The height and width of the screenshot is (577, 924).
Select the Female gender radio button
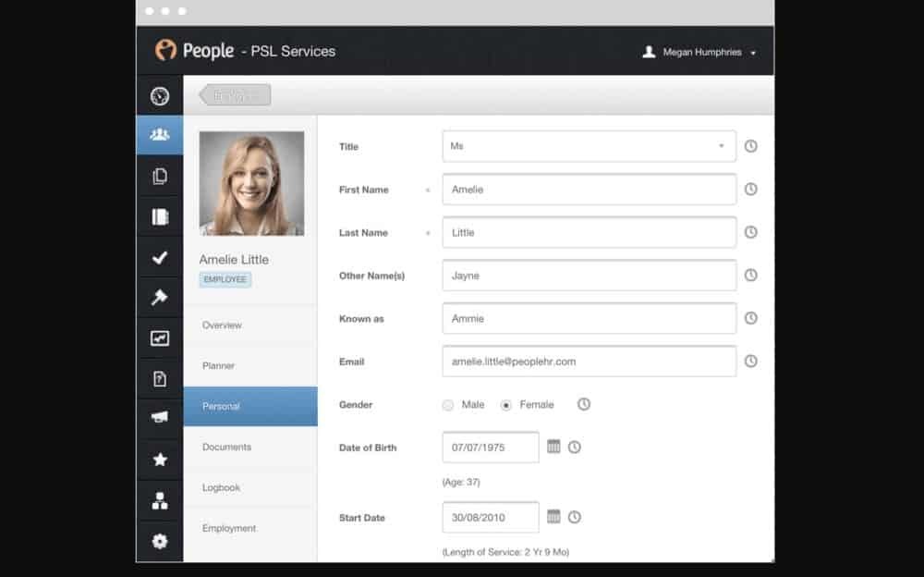point(505,405)
